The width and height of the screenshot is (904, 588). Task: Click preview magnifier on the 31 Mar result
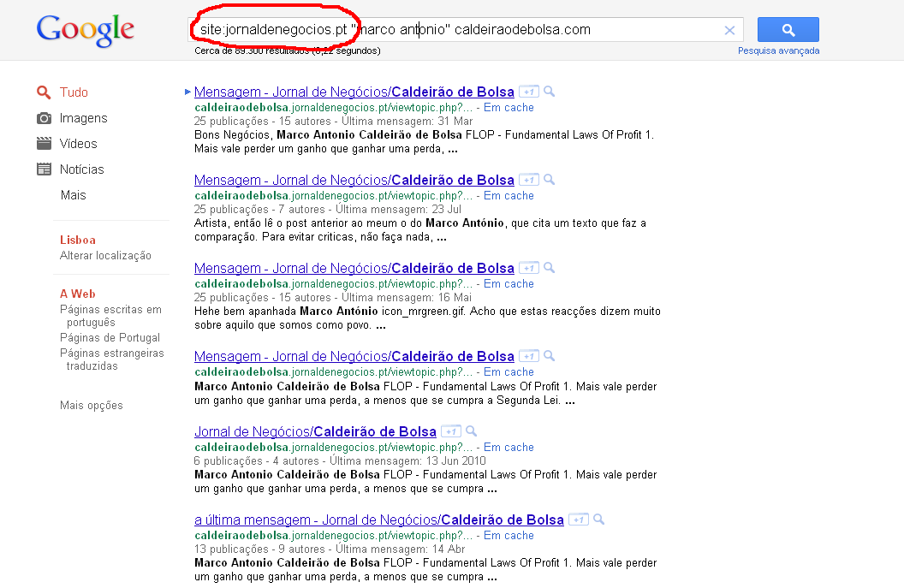550,91
